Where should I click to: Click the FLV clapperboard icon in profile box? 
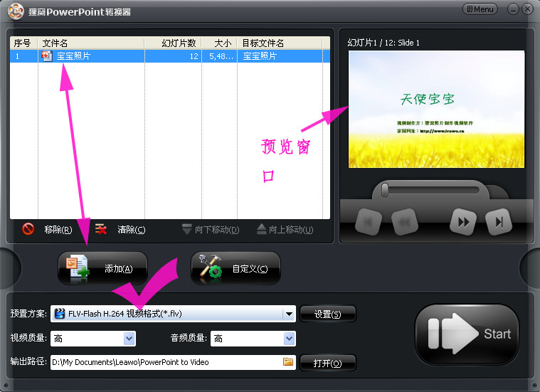click(x=60, y=314)
